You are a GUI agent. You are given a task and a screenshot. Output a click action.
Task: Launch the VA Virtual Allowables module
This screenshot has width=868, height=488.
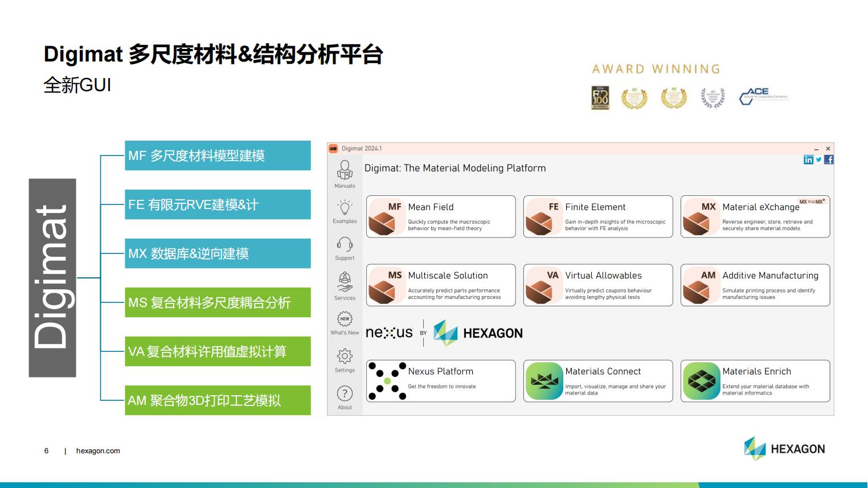tap(598, 285)
